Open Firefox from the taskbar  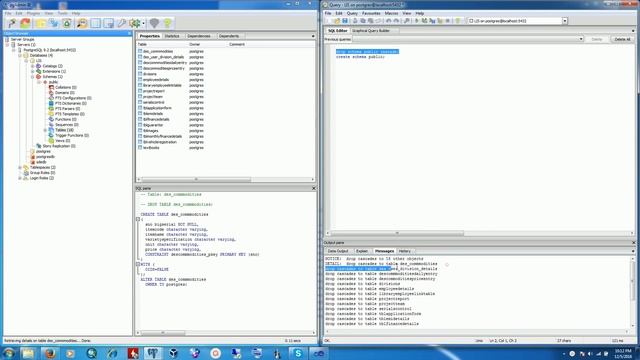[50, 353]
